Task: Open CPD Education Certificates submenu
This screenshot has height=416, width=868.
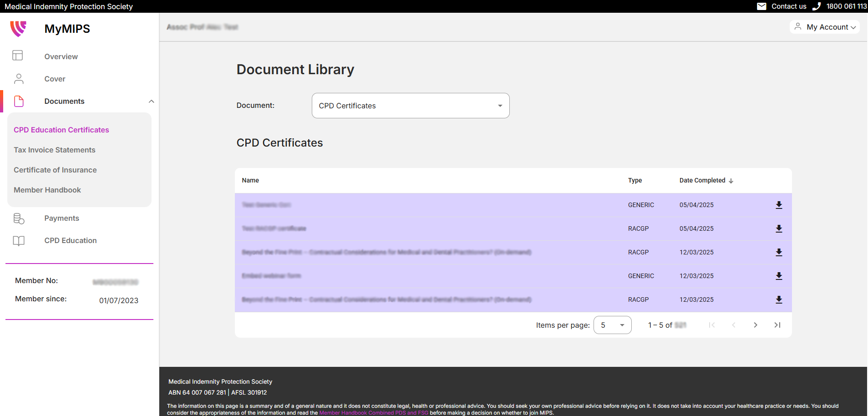Action: point(61,130)
